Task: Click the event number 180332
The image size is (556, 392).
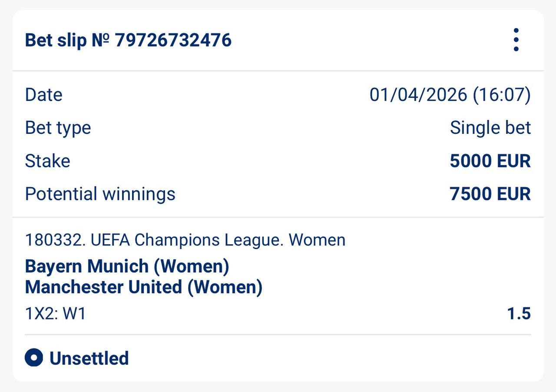Action: (x=55, y=240)
